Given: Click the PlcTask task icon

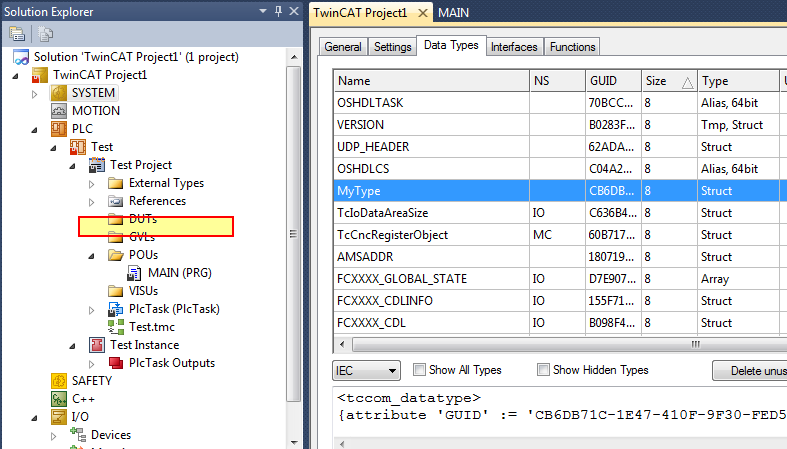Looking at the screenshot, I should [115, 309].
